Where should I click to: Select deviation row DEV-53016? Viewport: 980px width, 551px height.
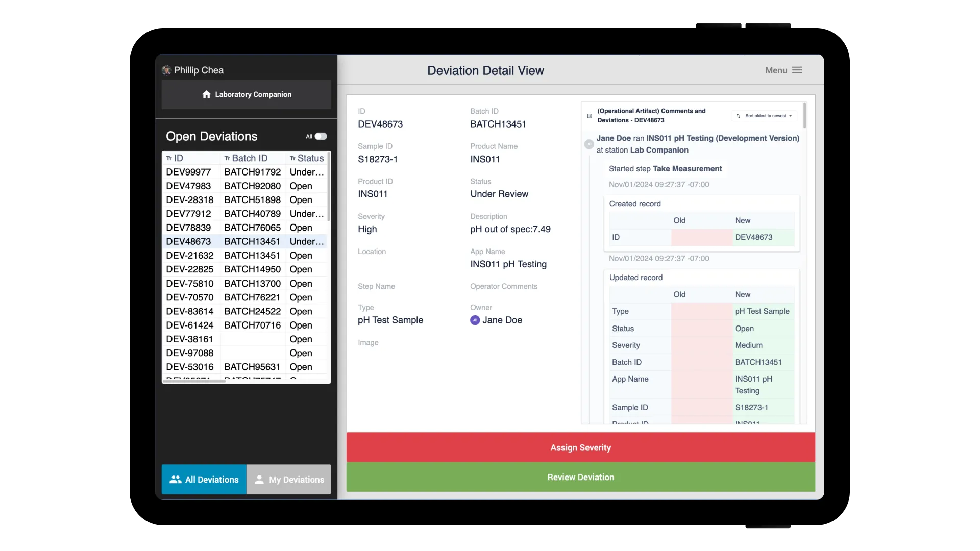[x=244, y=367]
